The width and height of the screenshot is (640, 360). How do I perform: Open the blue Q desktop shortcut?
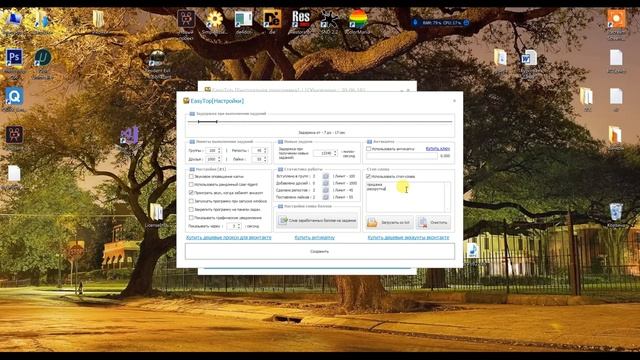tap(14, 96)
